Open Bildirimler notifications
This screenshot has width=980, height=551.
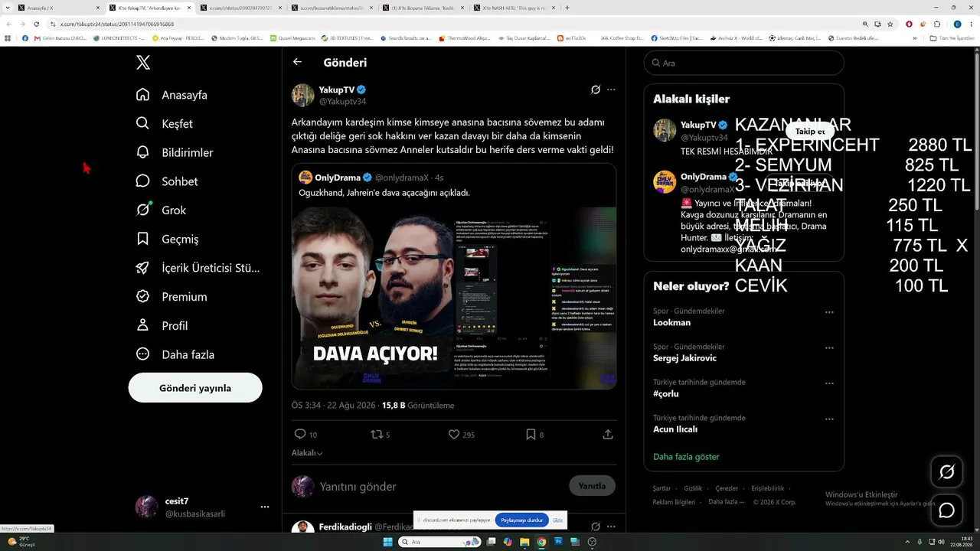174,152
